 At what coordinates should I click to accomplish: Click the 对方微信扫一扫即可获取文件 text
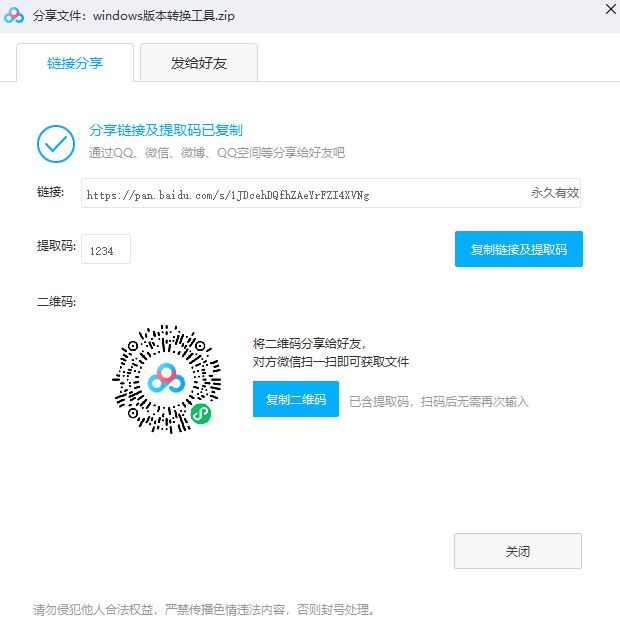[331, 362]
